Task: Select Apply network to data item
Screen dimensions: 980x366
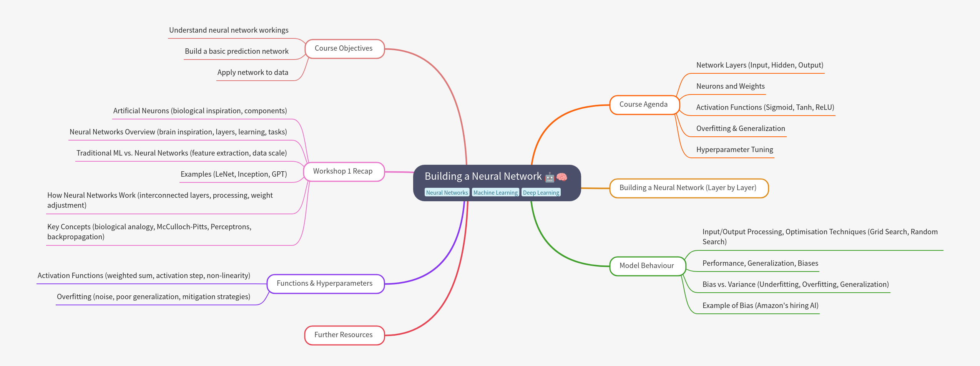Action: [x=252, y=73]
